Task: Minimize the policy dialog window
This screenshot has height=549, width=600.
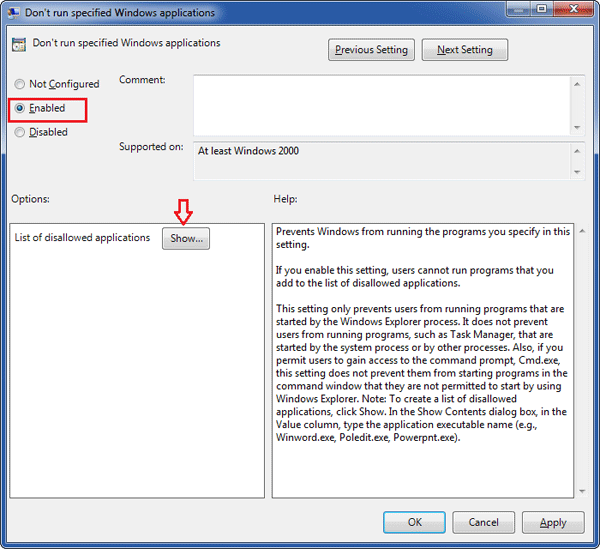Action: [x=518, y=9]
